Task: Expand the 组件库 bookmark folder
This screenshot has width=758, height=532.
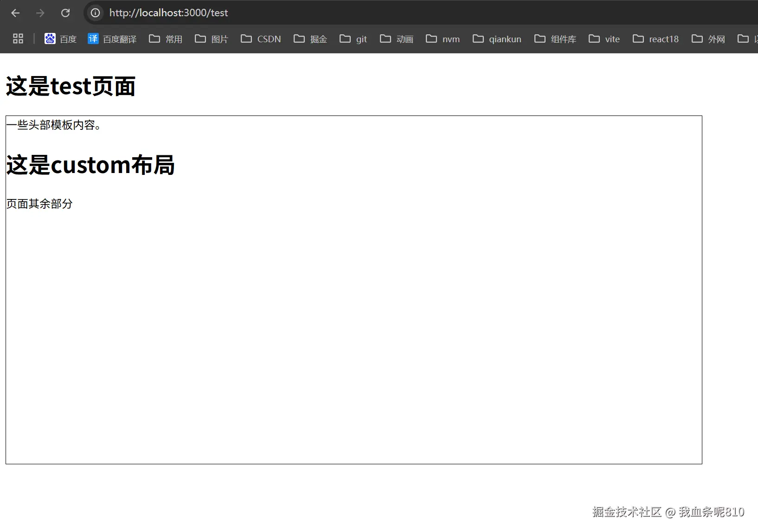Action: (x=555, y=39)
